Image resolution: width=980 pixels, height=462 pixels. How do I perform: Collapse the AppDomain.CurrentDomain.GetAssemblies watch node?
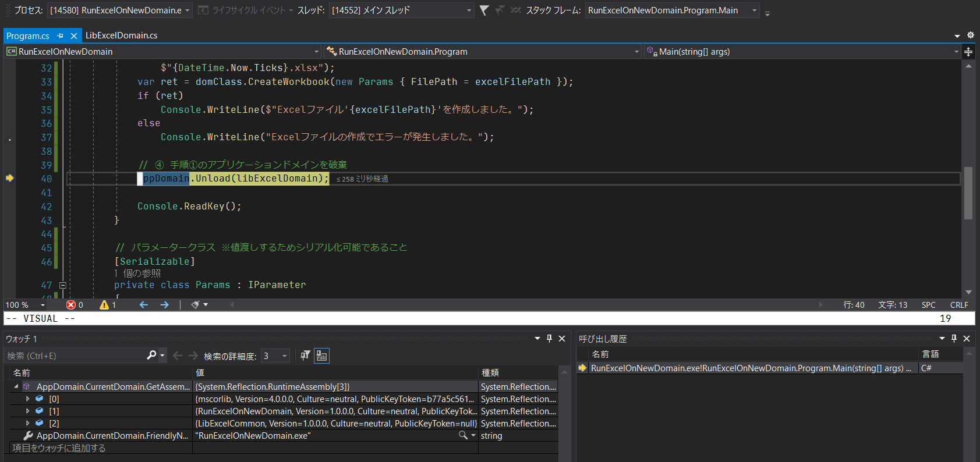[x=16, y=386]
